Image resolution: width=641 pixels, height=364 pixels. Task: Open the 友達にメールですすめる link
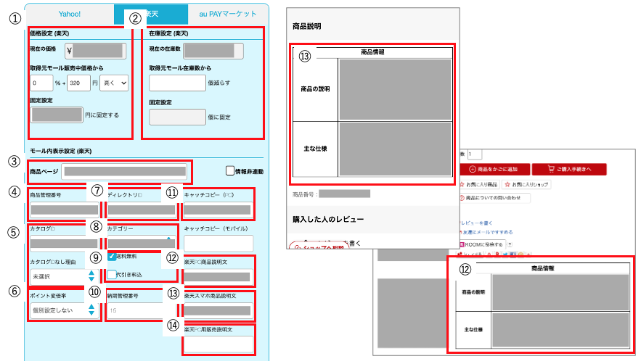click(x=486, y=232)
